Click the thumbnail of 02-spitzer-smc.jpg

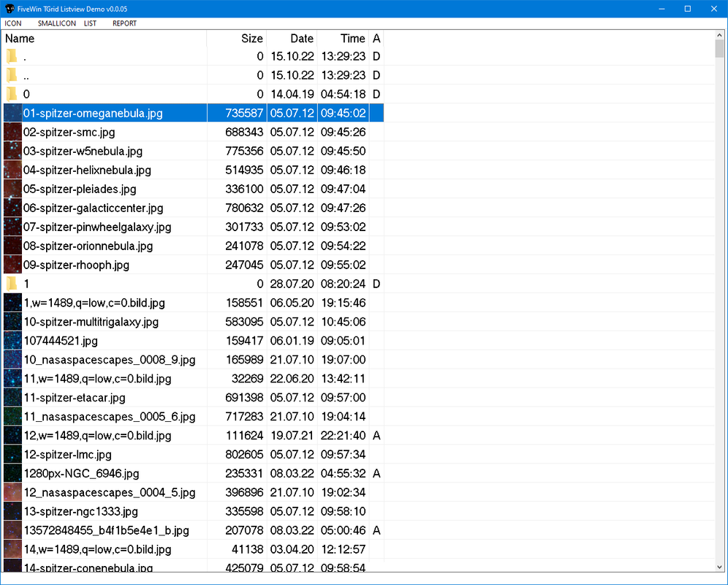12,132
